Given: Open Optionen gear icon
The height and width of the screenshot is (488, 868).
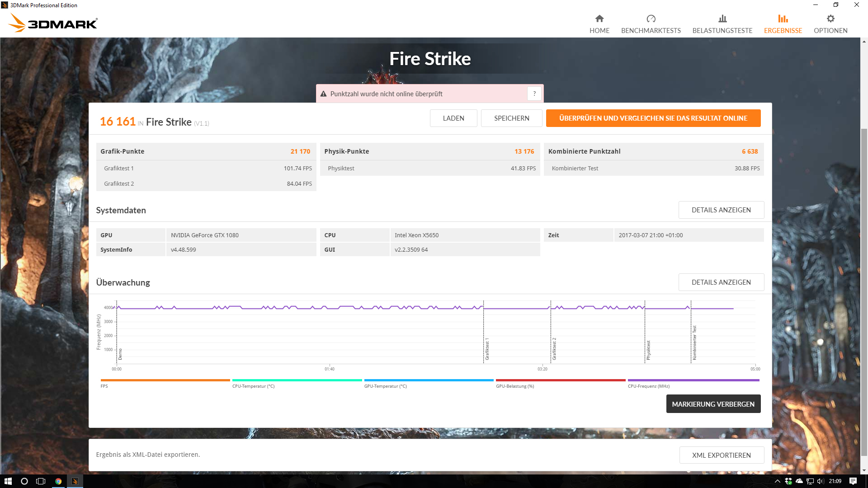Looking at the screenshot, I should 830,19.
